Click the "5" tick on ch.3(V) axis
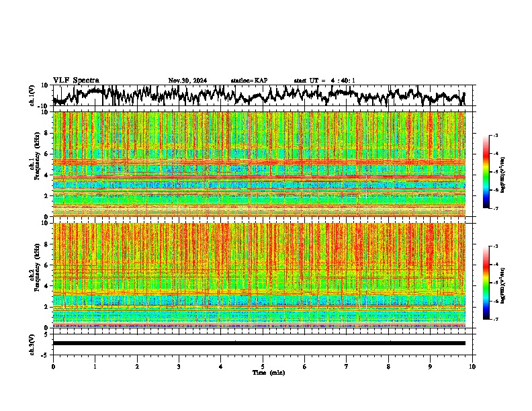The height and width of the screenshot is (411, 532). point(46,334)
